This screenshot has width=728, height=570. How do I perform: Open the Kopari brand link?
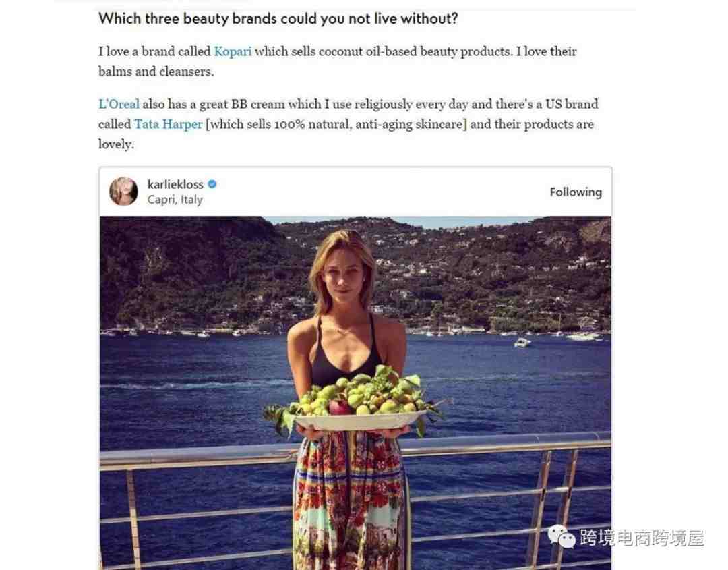[x=233, y=51]
